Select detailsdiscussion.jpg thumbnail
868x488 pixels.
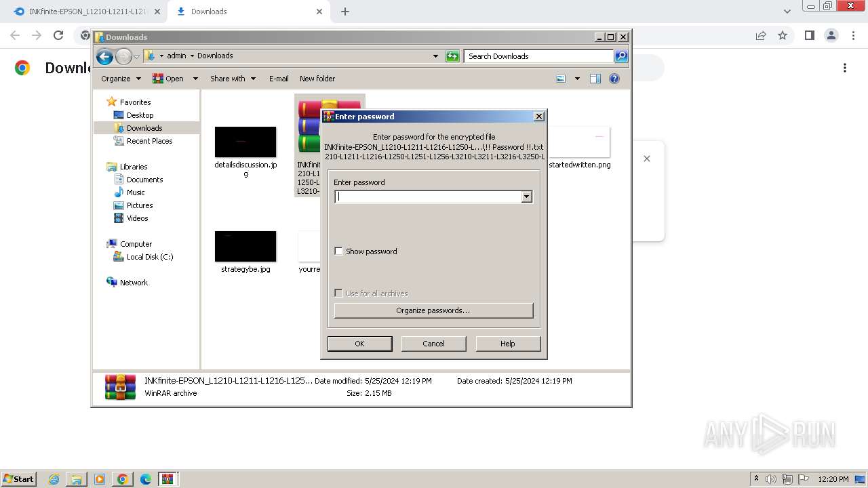[x=245, y=142]
